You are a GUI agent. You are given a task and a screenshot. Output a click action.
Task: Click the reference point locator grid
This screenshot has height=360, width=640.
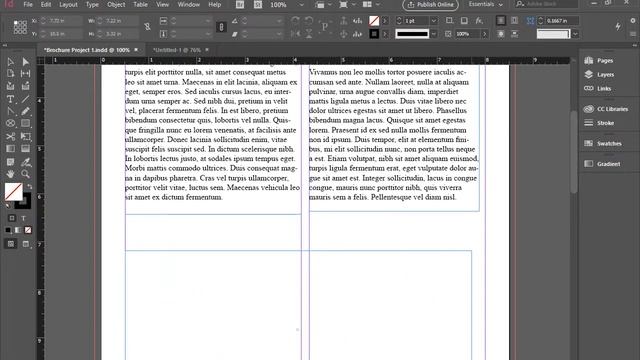20,27
